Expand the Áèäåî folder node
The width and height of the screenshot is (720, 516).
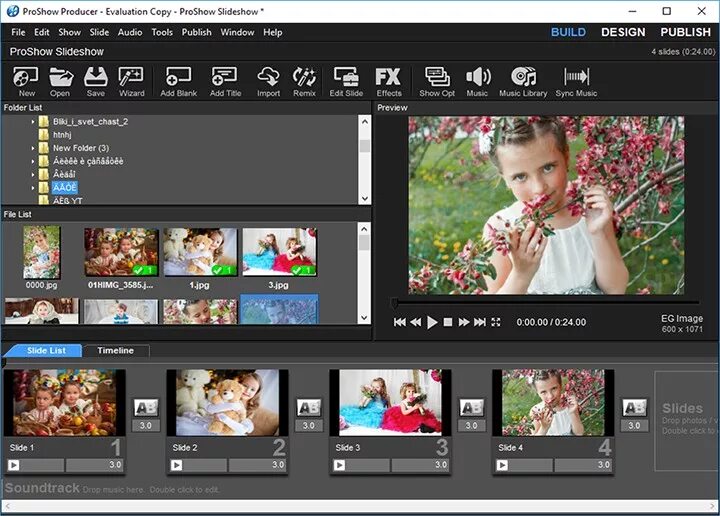tap(33, 174)
